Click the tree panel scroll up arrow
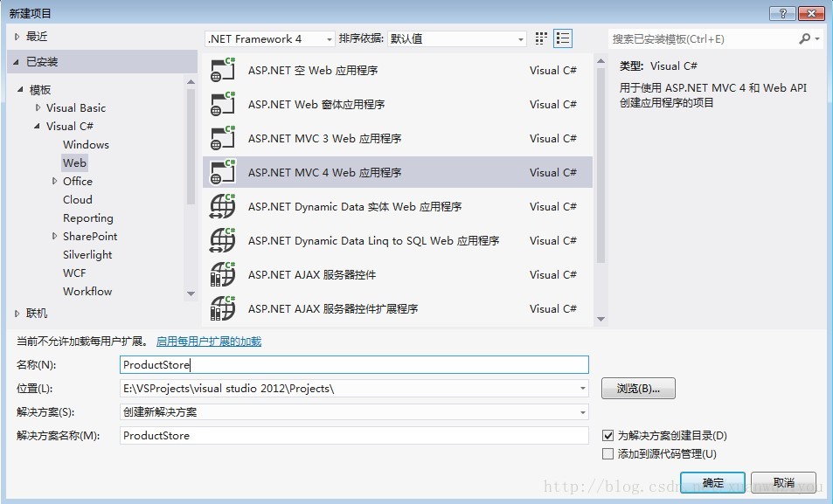Image resolution: width=833 pixels, height=504 pixels. point(191,82)
